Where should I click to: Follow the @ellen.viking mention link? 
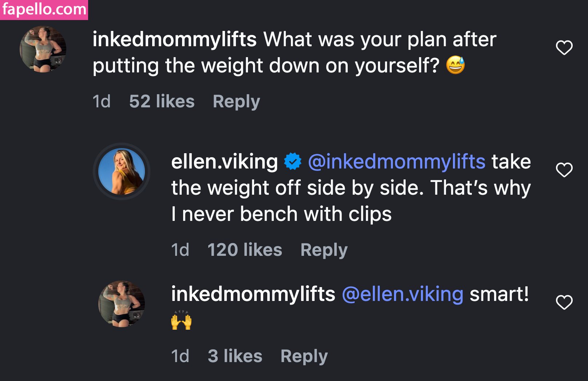[x=403, y=294]
